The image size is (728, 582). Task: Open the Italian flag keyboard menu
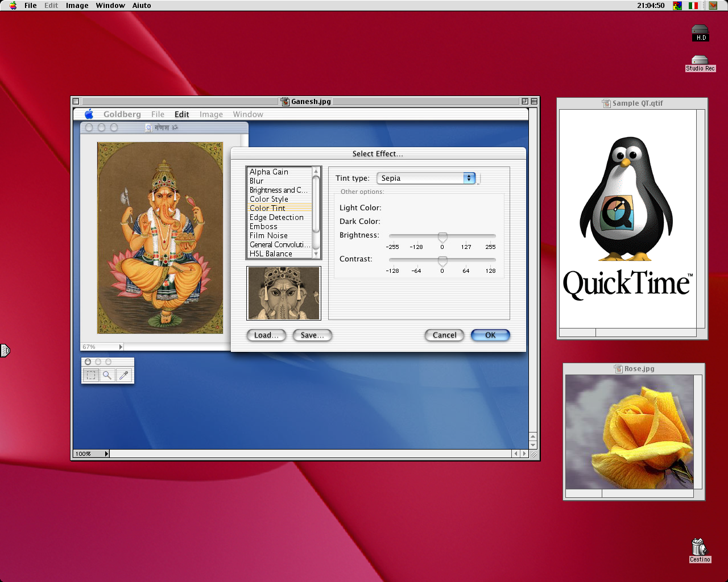(x=693, y=5)
